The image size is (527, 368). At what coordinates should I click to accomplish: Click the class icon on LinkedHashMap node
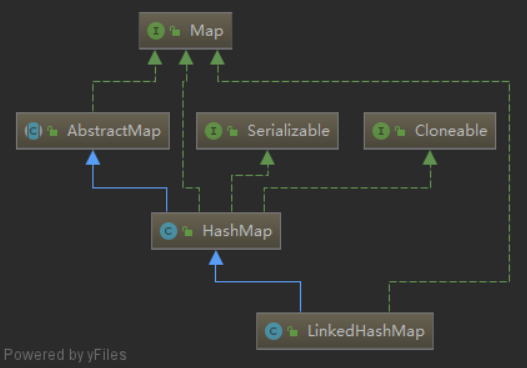pos(274,331)
